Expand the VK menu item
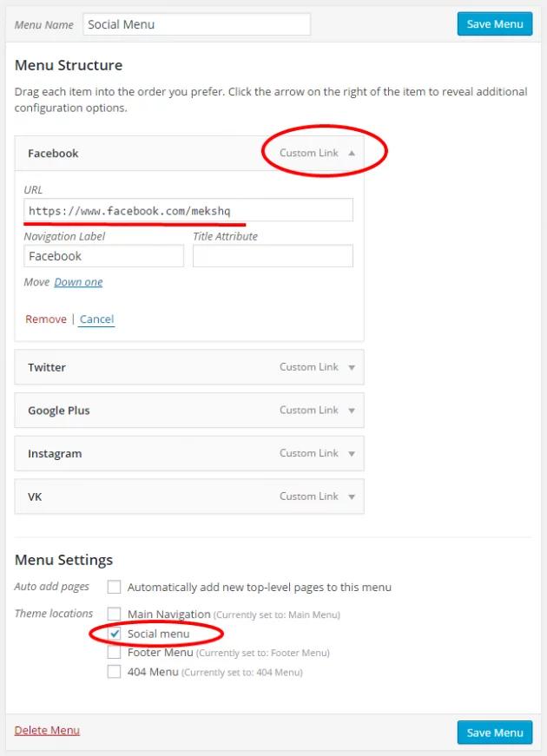The width and height of the screenshot is (547, 756). coord(352,496)
